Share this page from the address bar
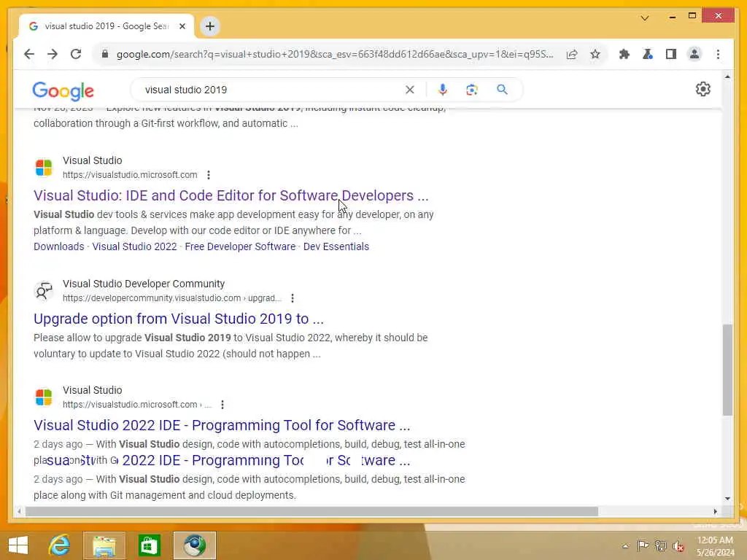747x560 pixels. pos(572,54)
